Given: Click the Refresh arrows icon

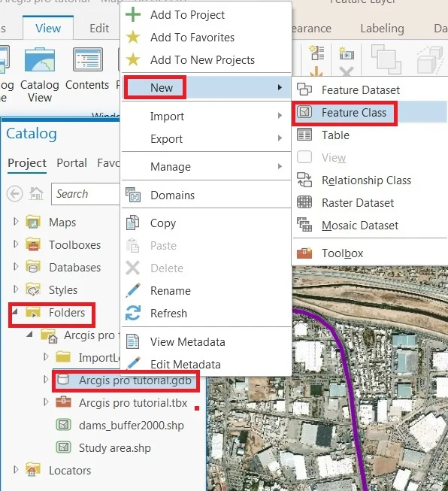Looking at the screenshot, I should [x=133, y=313].
